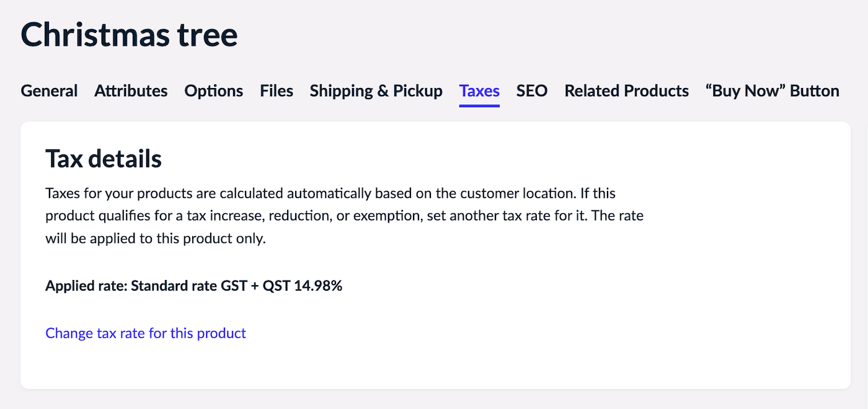The width and height of the screenshot is (868, 409).
Task: Switch to the Attributes tab
Action: pos(131,91)
